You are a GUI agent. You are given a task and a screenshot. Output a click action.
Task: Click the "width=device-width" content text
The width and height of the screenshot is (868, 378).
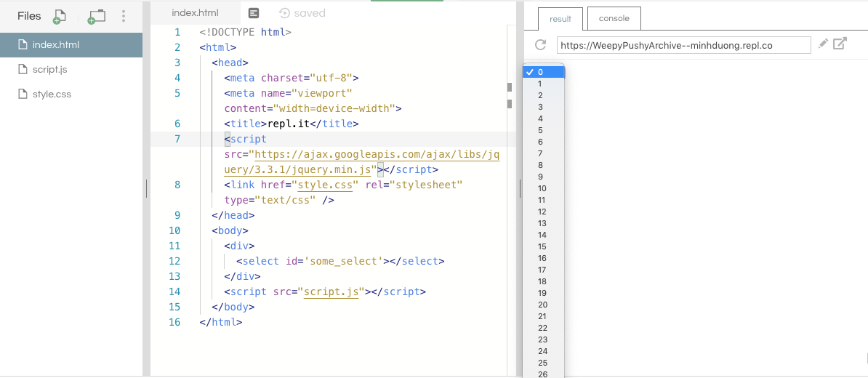pos(334,108)
